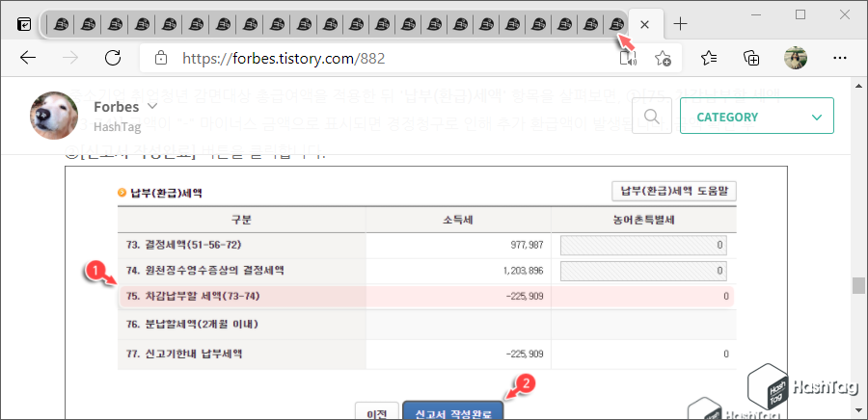Click the 이전 button
Image resolution: width=868 pixels, height=420 pixels.
pos(376,411)
